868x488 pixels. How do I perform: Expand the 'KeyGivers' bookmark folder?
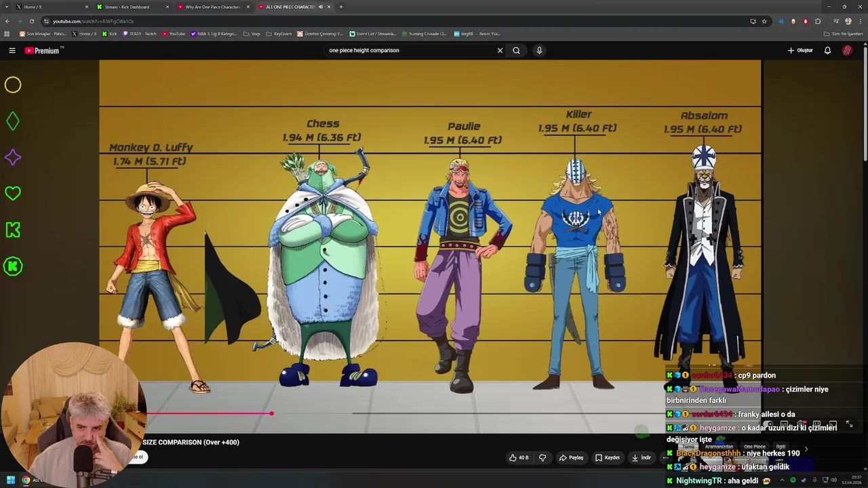(279, 33)
